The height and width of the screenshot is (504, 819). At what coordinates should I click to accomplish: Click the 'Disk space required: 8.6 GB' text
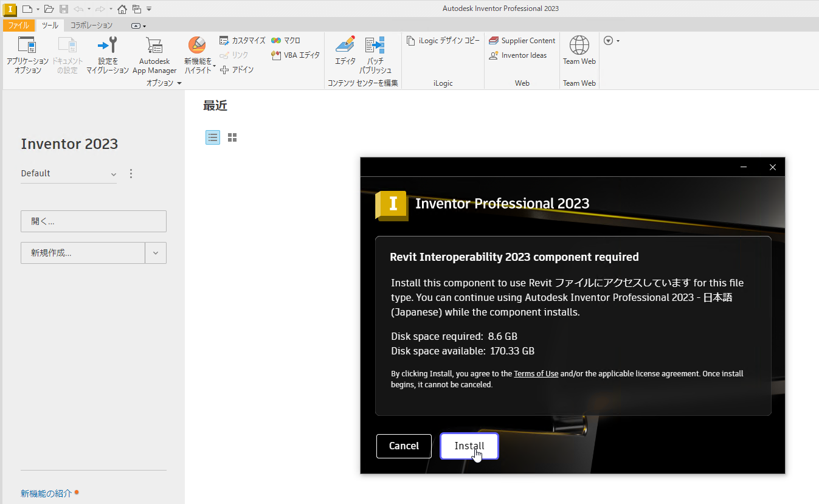pyautogui.click(x=454, y=336)
